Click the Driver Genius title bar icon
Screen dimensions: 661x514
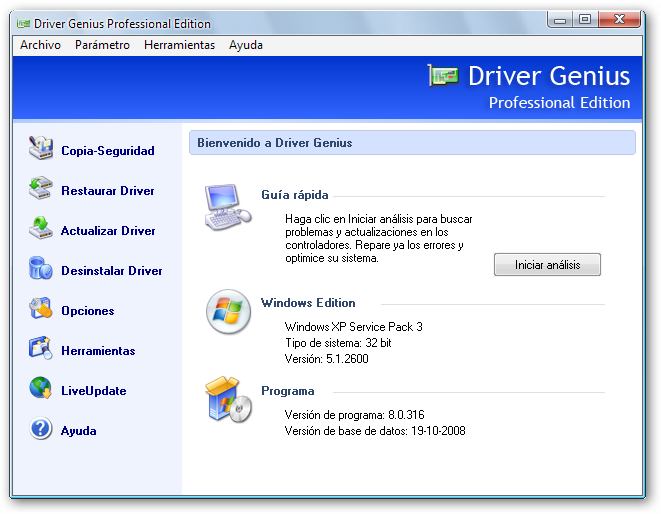click(23, 23)
